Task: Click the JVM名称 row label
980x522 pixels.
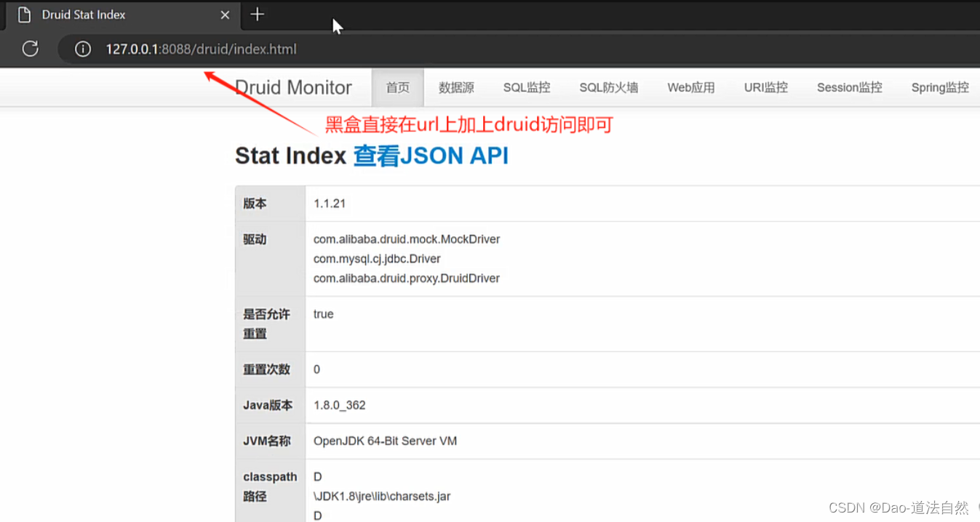Action: (x=267, y=441)
